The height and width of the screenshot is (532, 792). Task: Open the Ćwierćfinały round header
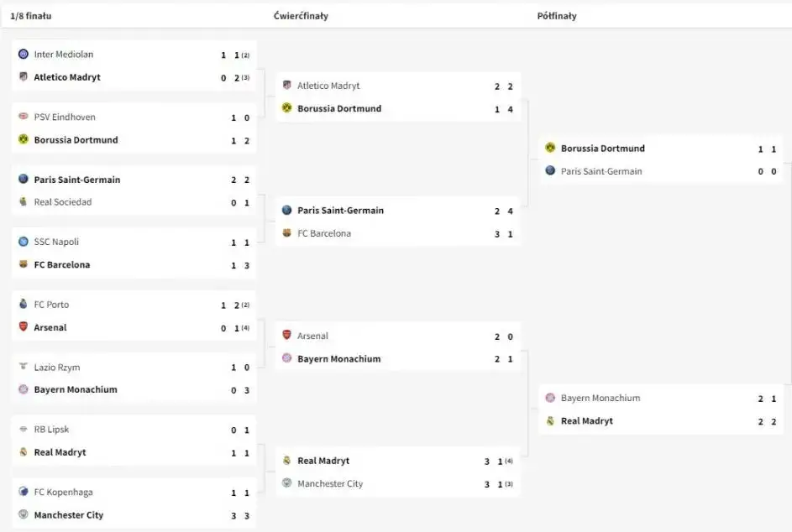coord(299,15)
